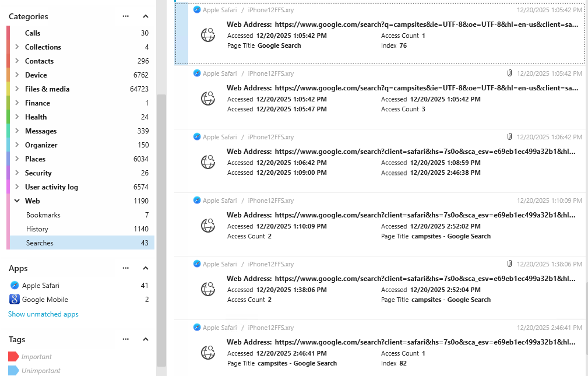Expand the Files & media category
The image size is (588, 376).
(17, 89)
